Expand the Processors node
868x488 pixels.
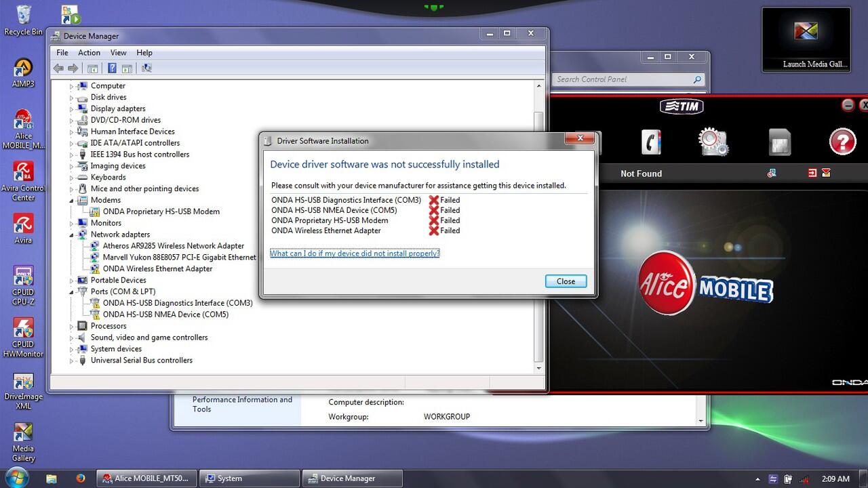coord(71,326)
